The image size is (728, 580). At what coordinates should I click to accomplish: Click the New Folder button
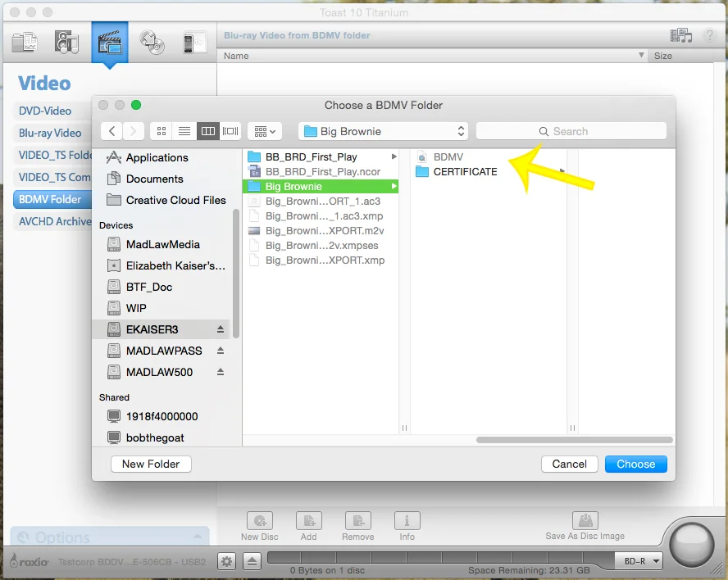(x=151, y=464)
